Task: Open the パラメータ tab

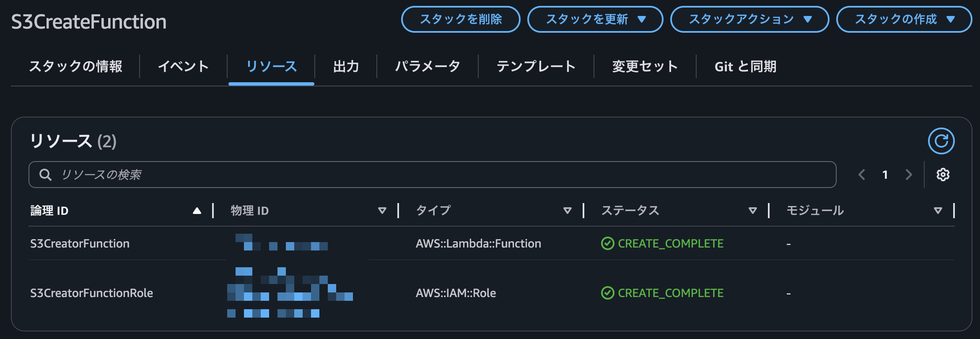Action: [427, 66]
